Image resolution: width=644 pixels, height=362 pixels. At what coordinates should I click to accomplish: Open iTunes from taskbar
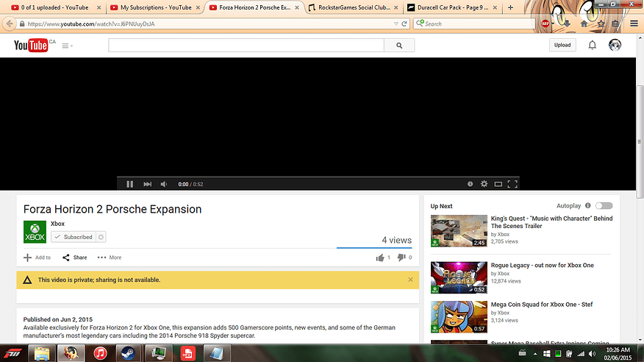tap(100, 353)
